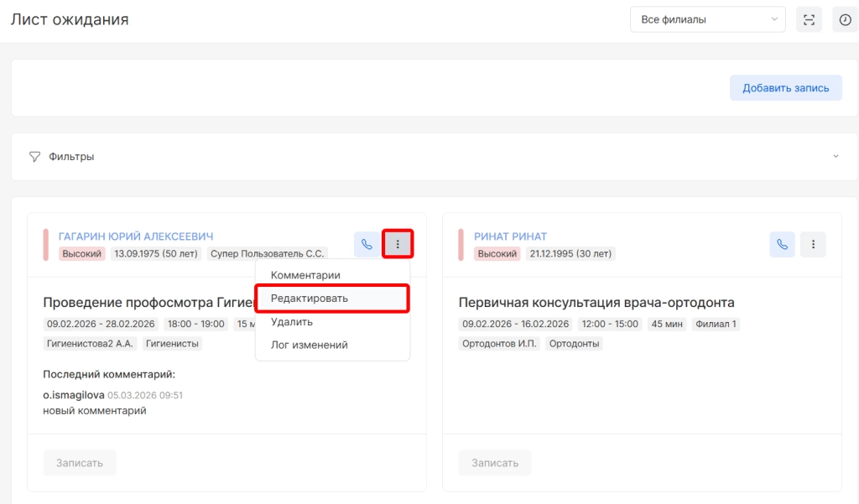
Task: Click the funnel icon beside Фильтры
Action: [x=34, y=157]
